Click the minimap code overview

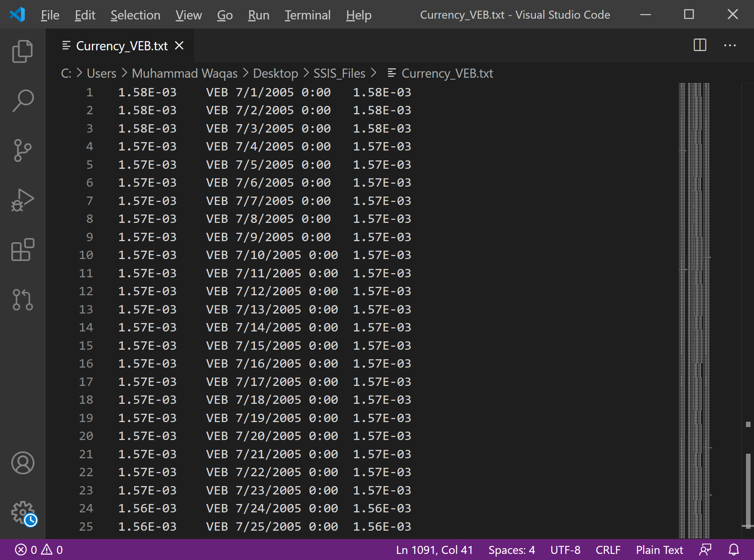[x=694, y=305]
